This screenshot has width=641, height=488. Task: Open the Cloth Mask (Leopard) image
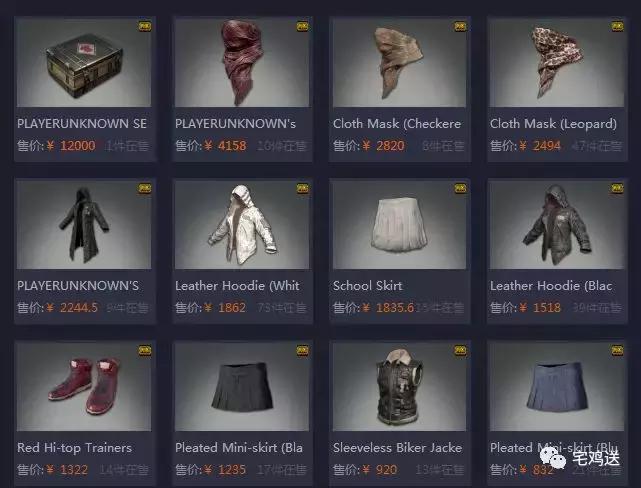557,63
